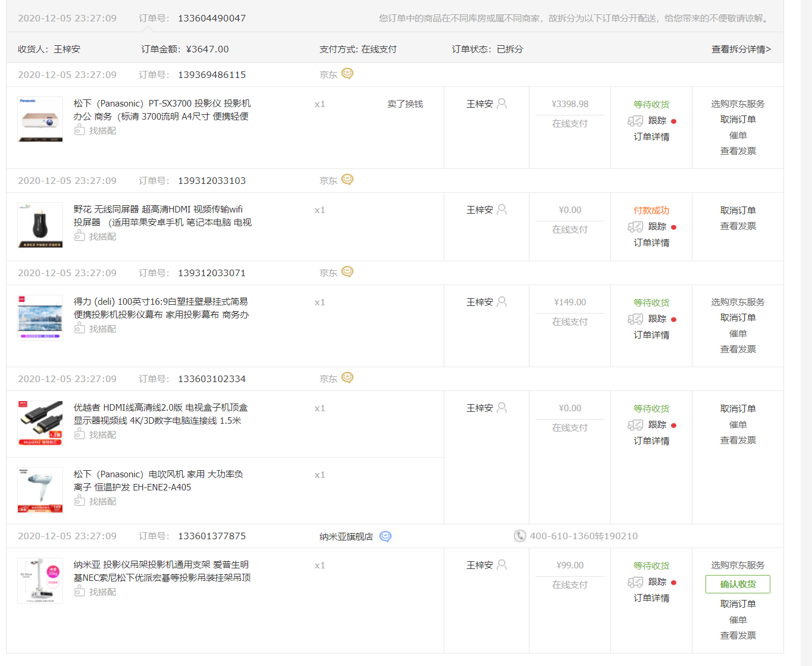The height and width of the screenshot is (666, 812).
Task: Chat with 纳米亚旗舰店 via message icon
Action: coord(385,536)
